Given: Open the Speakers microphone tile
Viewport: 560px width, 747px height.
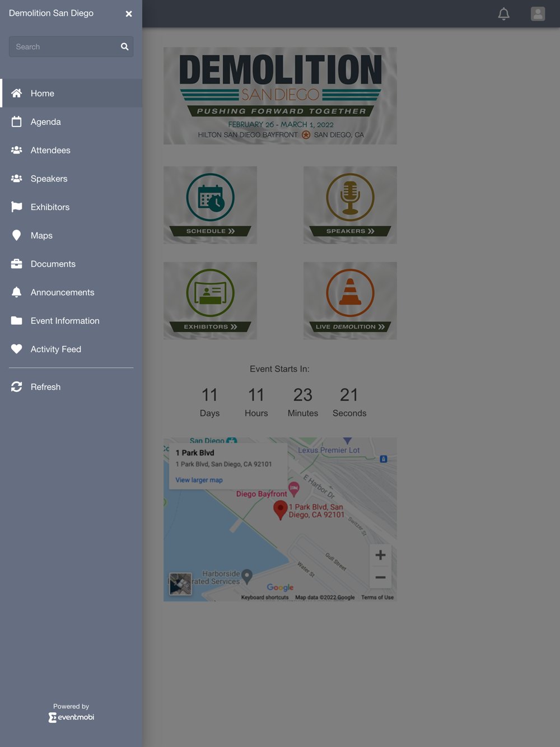Looking at the screenshot, I should coord(350,205).
